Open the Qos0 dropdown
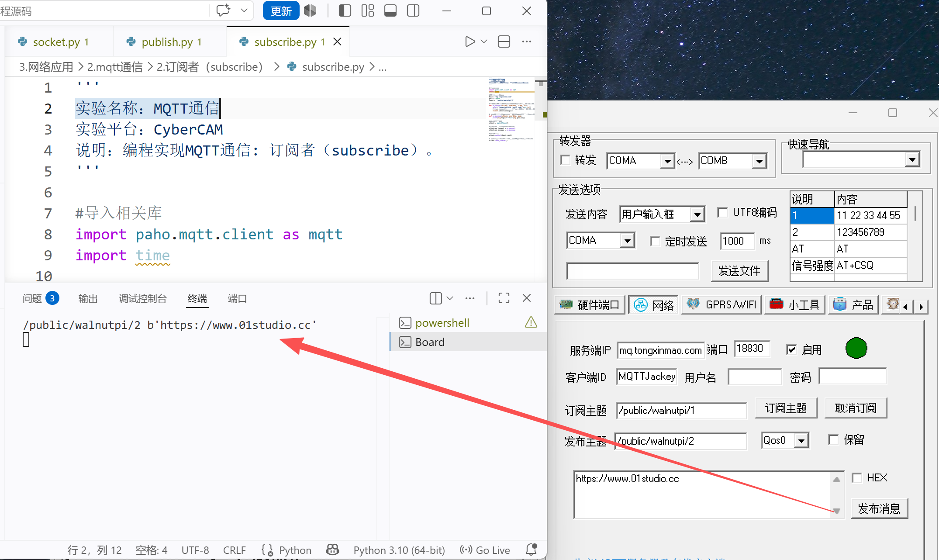The height and width of the screenshot is (560, 939). click(801, 441)
